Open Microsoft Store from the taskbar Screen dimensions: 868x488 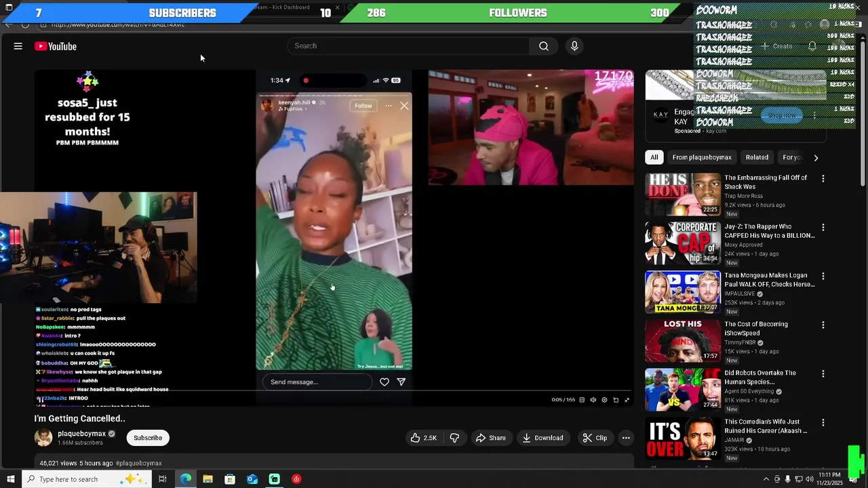230,479
